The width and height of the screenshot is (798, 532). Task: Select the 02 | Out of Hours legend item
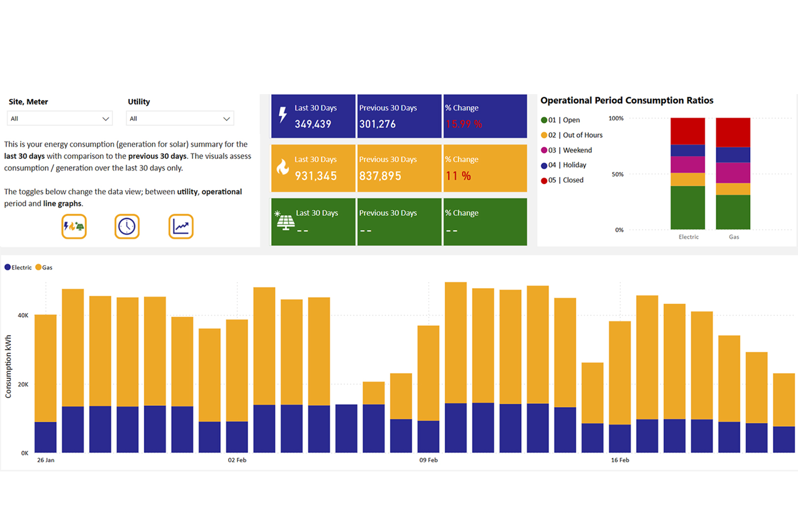coord(572,135)
